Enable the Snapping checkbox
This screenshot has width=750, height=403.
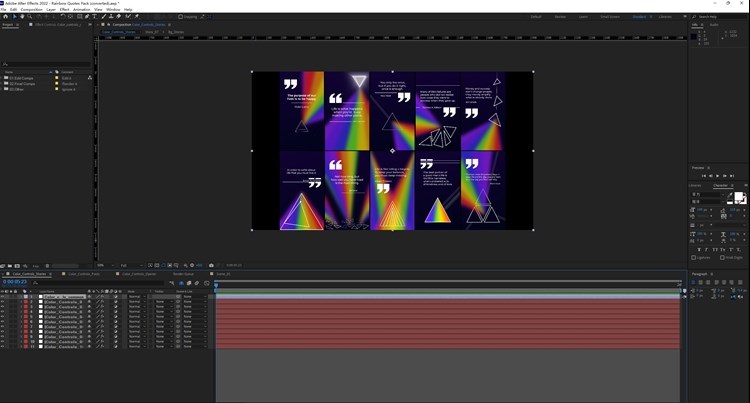click(x=180, y=16)
